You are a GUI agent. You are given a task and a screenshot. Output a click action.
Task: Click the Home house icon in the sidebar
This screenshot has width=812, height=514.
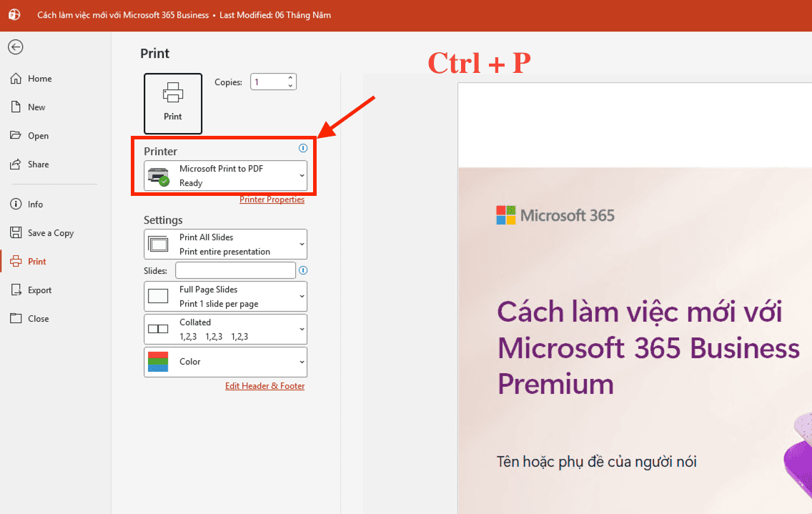coord(16,78)
